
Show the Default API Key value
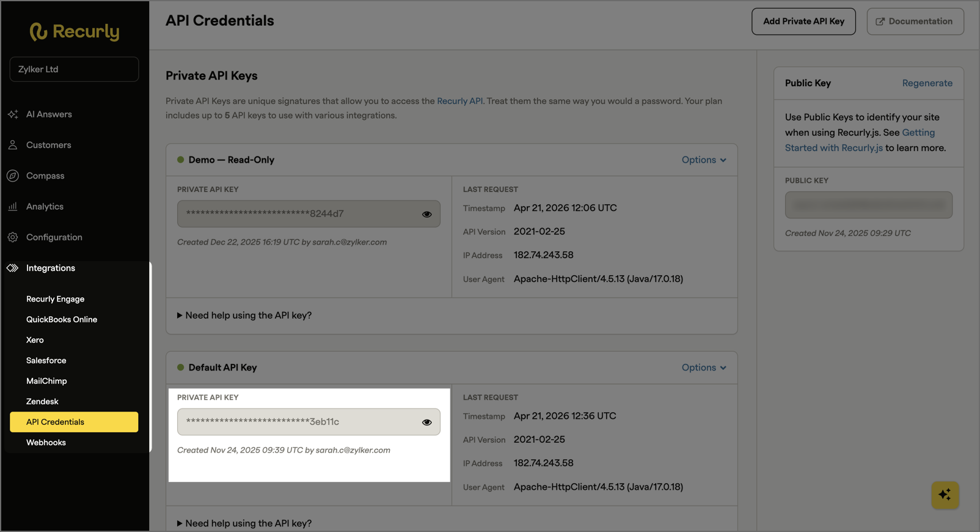point(426,422)
